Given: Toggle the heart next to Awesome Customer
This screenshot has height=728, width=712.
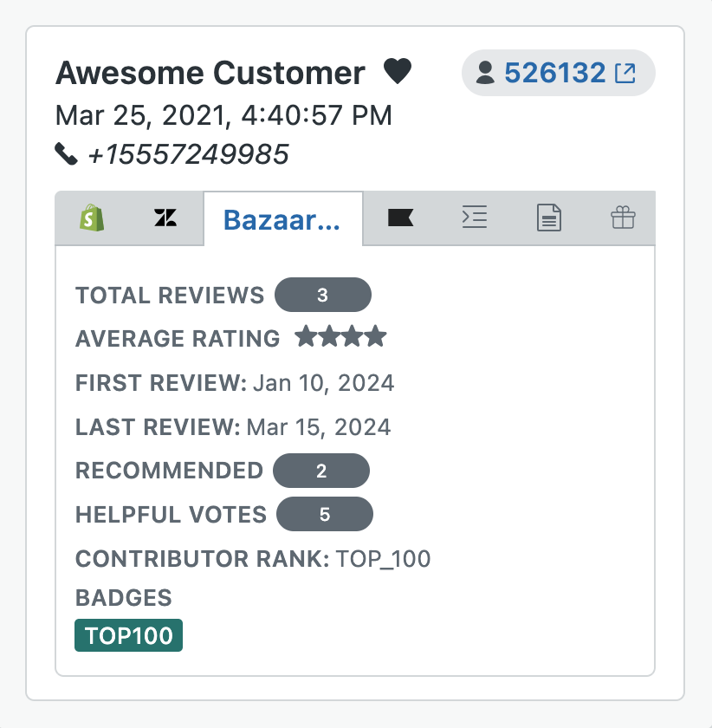Looking at the screenshot, I should coord(398,71).
